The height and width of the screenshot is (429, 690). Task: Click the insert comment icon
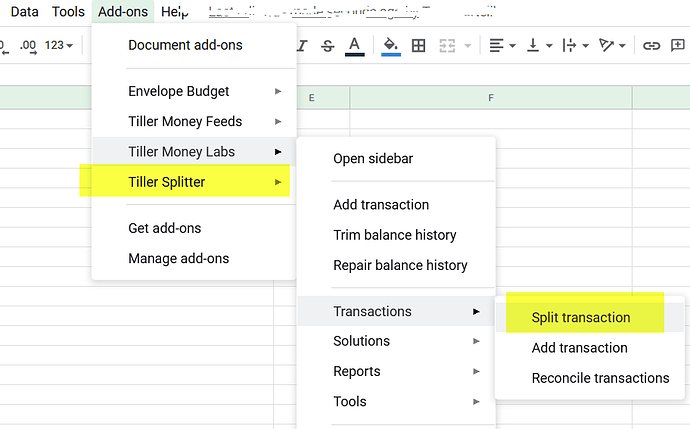point(678,45)
